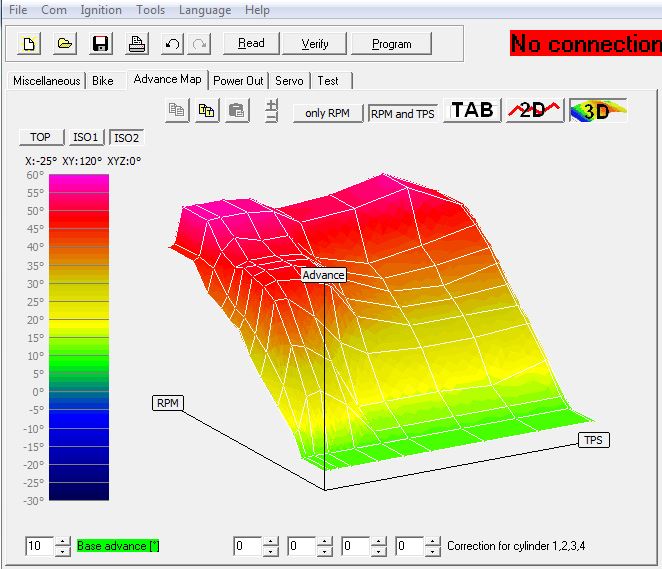Decrease cylinder 4 correction
Viewport: 662px width, 569px height.
(433, 551)
